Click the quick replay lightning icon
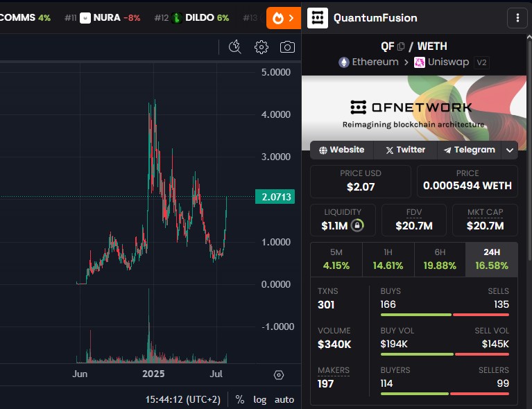Image resolution: width=532 pixels, height=409 pixels. (234, 47)
